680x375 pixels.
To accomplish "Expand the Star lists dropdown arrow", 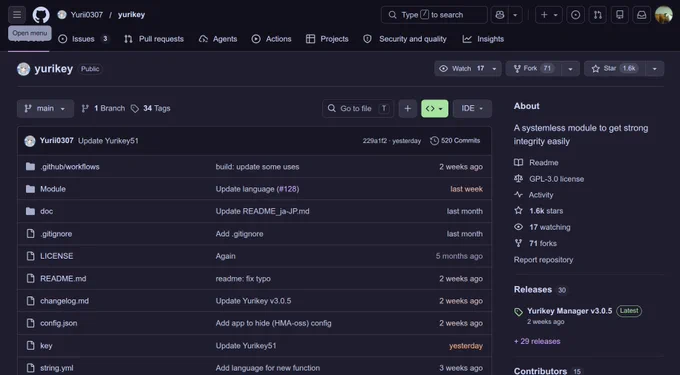I will [x=655, y=68].
